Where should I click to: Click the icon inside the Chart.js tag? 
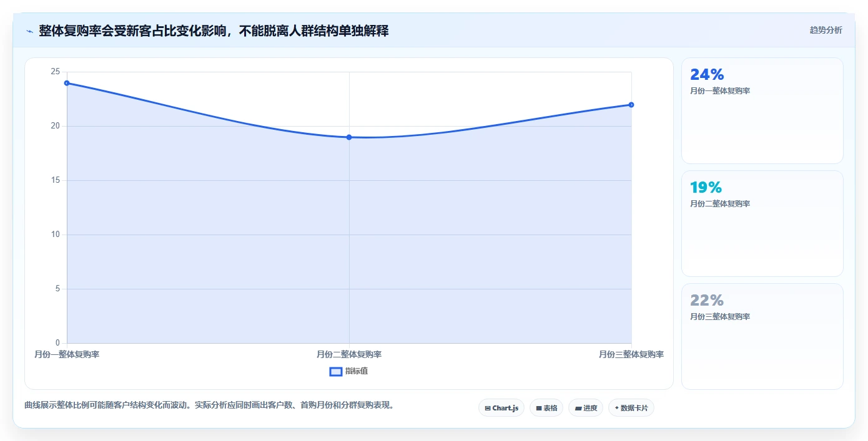[488, 409]
